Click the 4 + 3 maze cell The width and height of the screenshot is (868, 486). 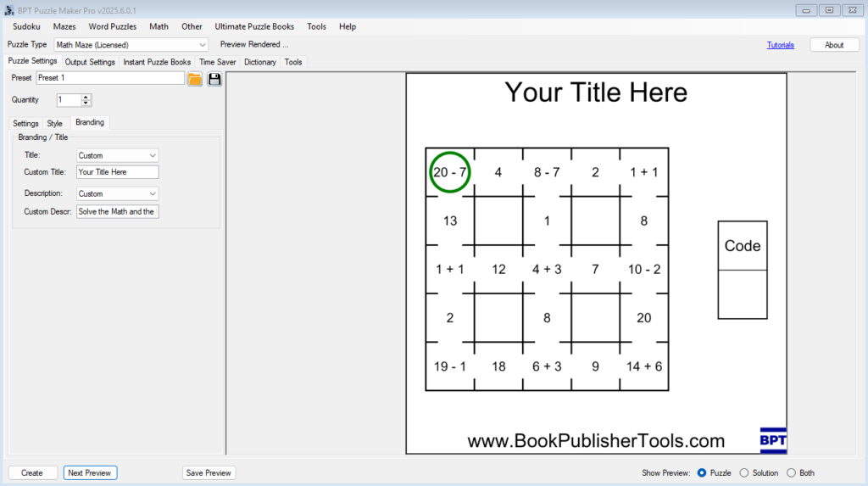547,270
